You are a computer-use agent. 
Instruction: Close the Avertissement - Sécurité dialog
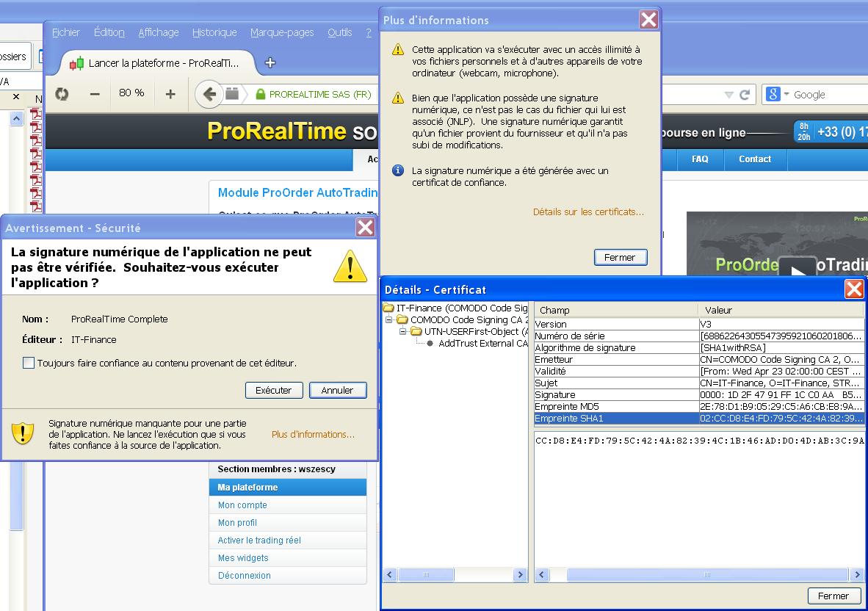(x=365, y=228)
